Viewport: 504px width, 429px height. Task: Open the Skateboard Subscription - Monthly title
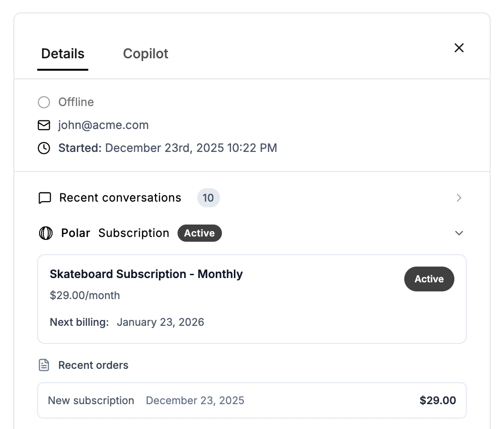point(146,274)
